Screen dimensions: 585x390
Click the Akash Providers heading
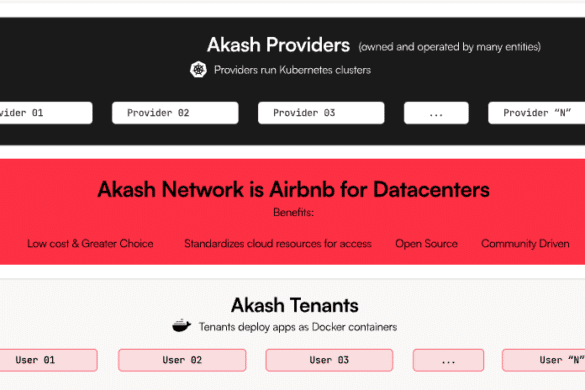tap(278, 45)
